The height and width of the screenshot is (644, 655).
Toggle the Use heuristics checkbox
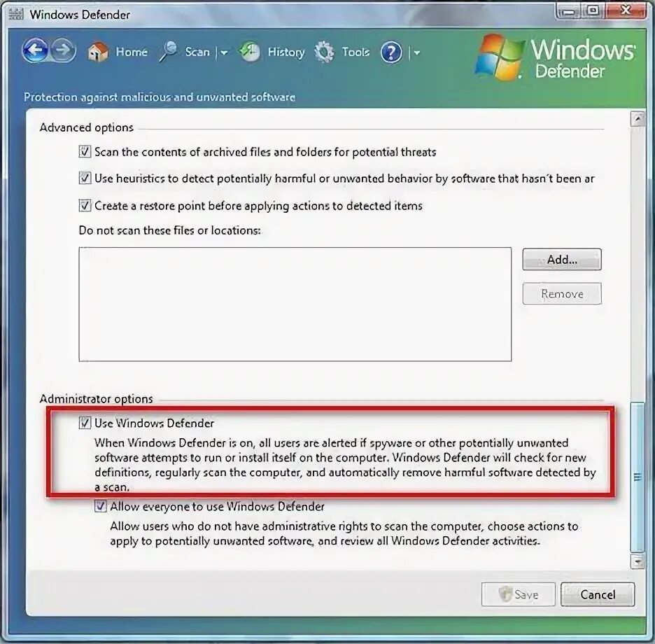pyautogui.click(x=85, y=178)
